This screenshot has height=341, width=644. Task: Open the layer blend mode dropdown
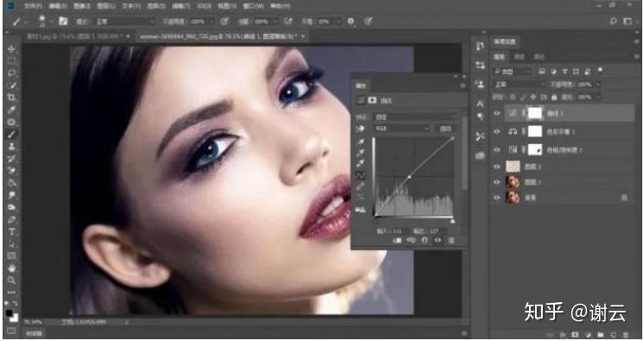coord(520,84)
